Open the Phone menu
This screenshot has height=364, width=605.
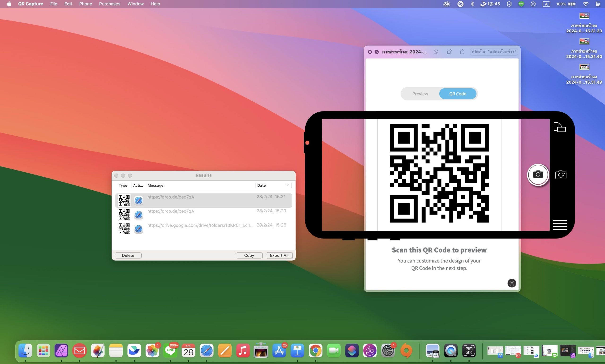tap(85, 4)
